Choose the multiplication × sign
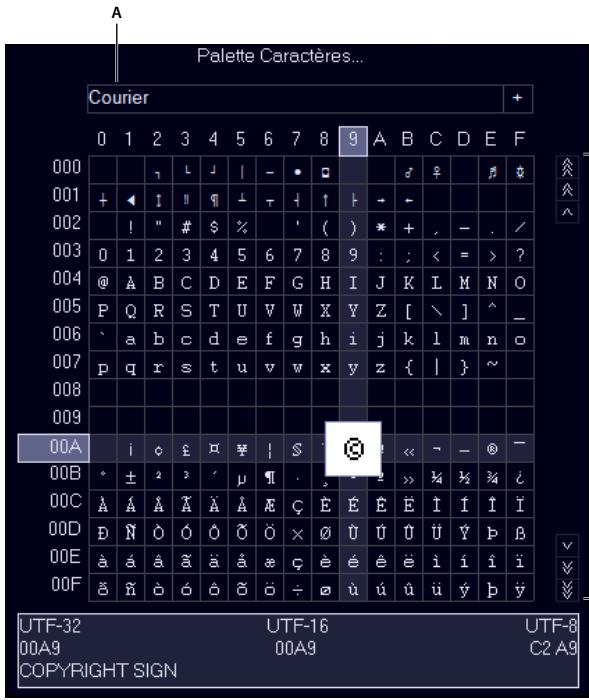The image size is (589, 700). click(x=297, y=533)
